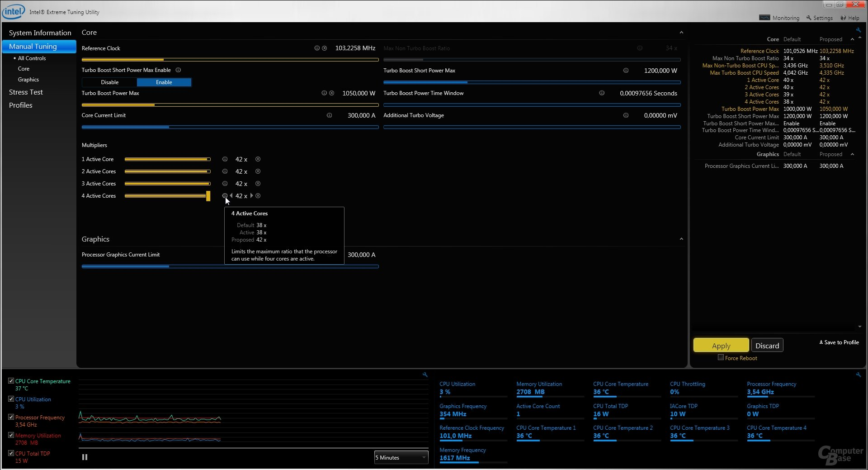Viewport: 868px width, 470px height.
Task: Open Help in the top bar
Action: (x=850, y=18)
